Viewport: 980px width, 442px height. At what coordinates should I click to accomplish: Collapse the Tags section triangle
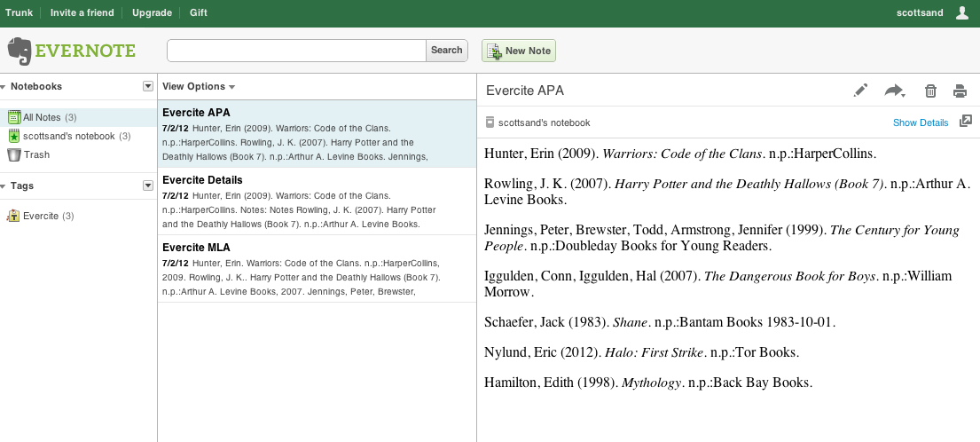point(4,186)
